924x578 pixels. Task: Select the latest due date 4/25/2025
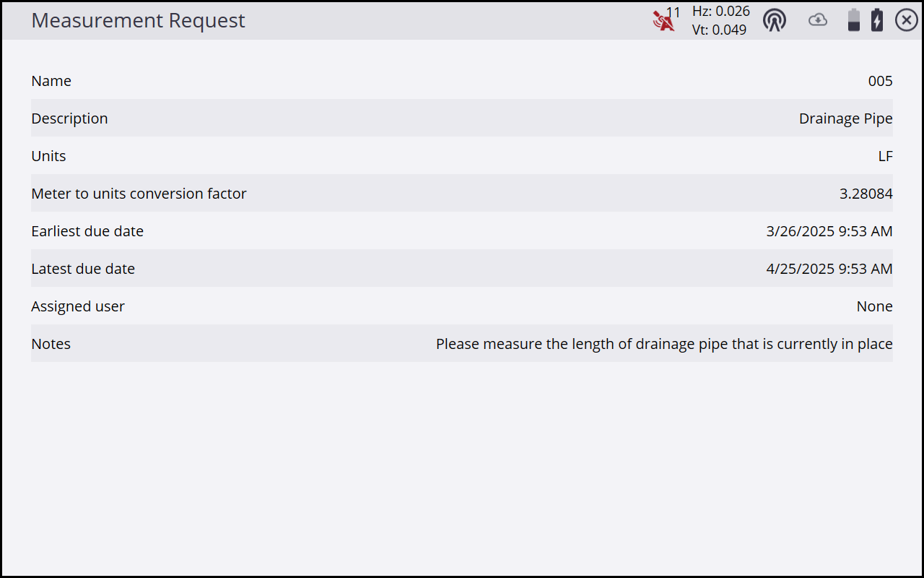pyautogui.click(x=829, y=269)
